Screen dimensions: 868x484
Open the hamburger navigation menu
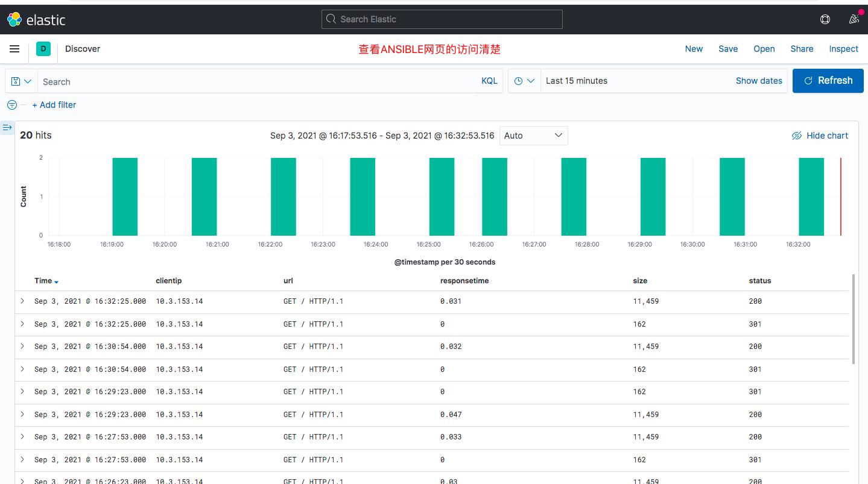[14, 49]
